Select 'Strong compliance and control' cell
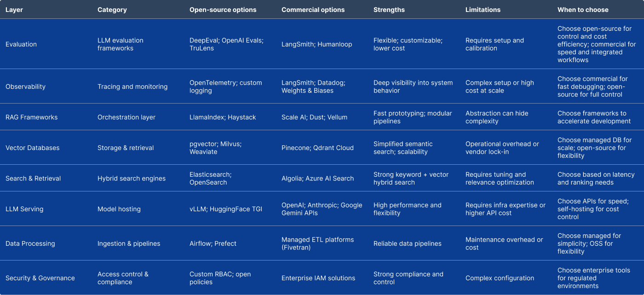Image resolution: width=644 pixels, height=295 pixels. tap(408, 278)
